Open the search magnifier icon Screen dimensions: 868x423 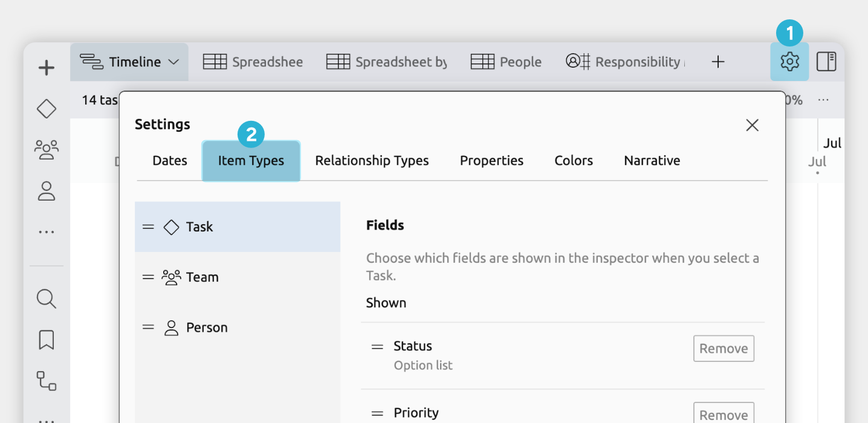(47, 299)
